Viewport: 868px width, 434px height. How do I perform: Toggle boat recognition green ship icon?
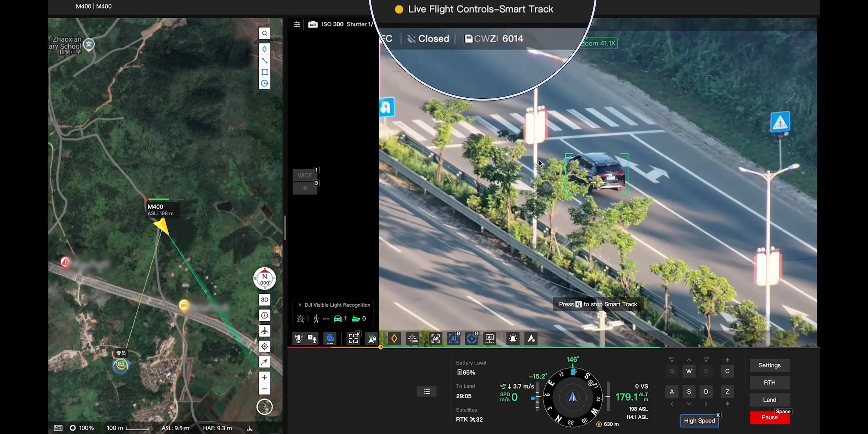coord(356,319)
